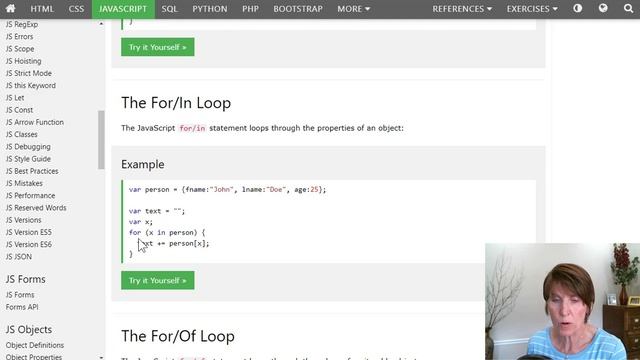Open Object Properties in sidebar

point(33,357)
